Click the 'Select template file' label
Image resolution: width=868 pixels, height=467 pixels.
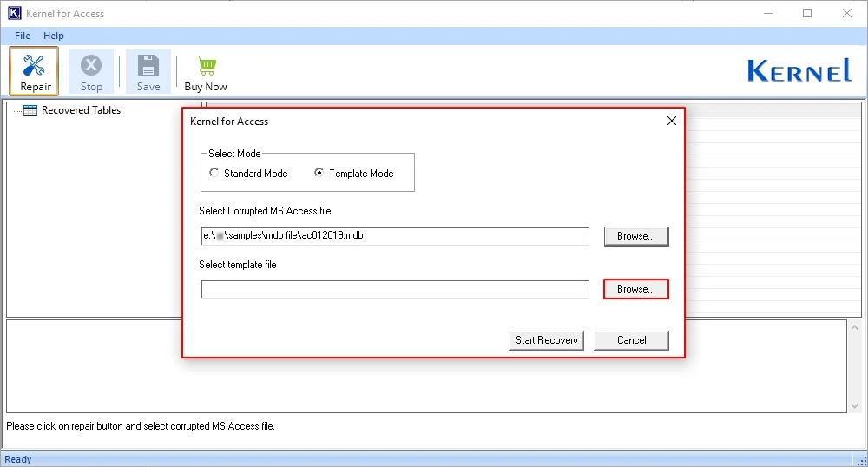(x=238, y=265)
